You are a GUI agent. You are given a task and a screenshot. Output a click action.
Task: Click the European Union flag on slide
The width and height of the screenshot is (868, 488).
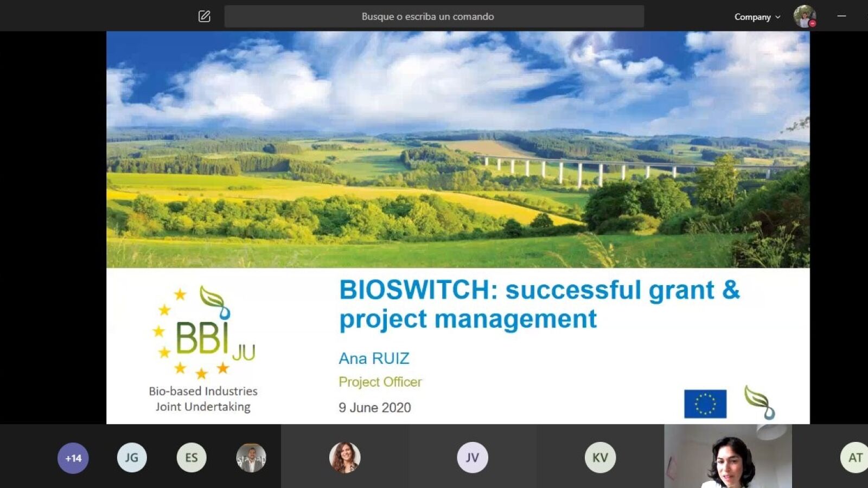[705, 404]
